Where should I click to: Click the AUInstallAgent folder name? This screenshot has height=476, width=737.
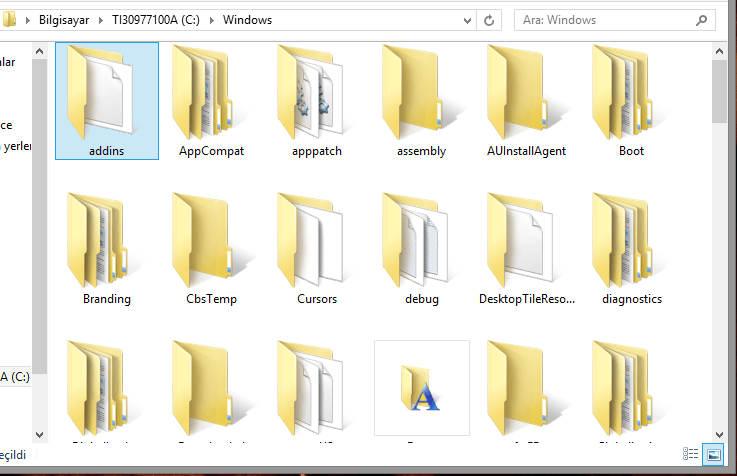[526, 151]
